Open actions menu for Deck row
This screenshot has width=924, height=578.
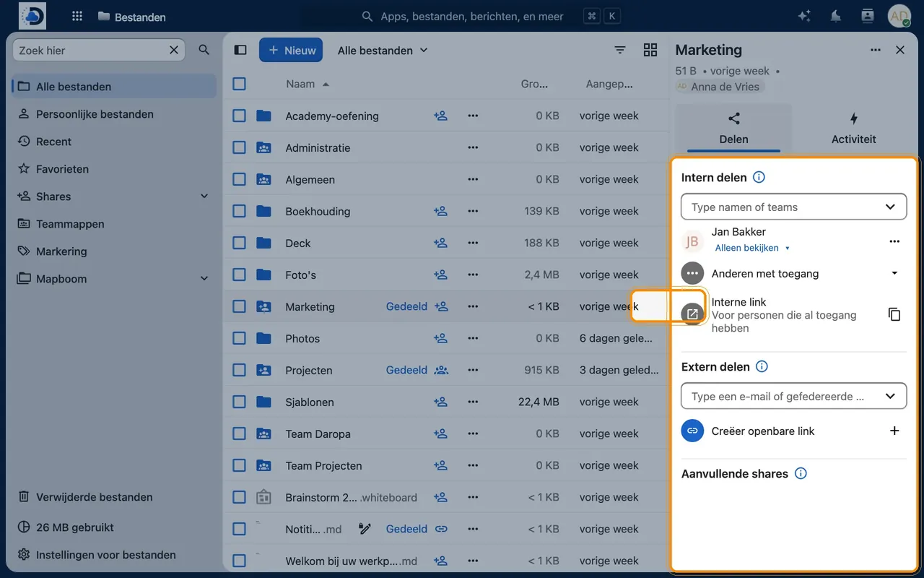click(x=473, y=243)
